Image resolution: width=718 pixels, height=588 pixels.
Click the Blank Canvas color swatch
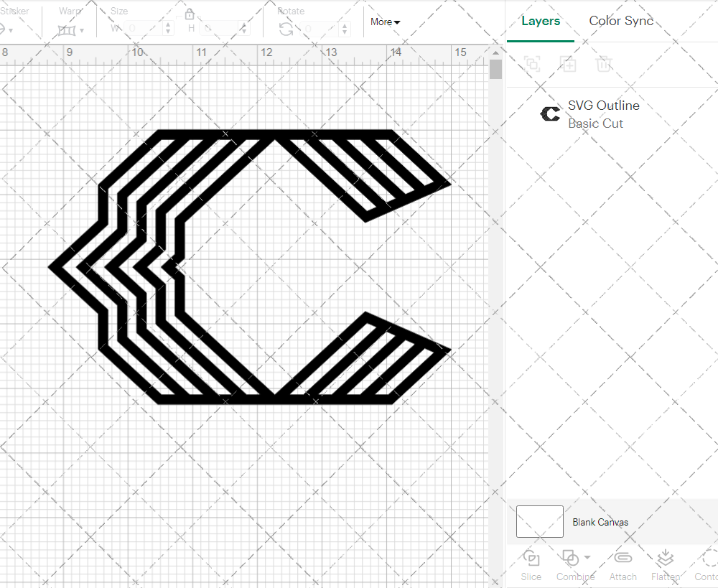click(540, 522)
